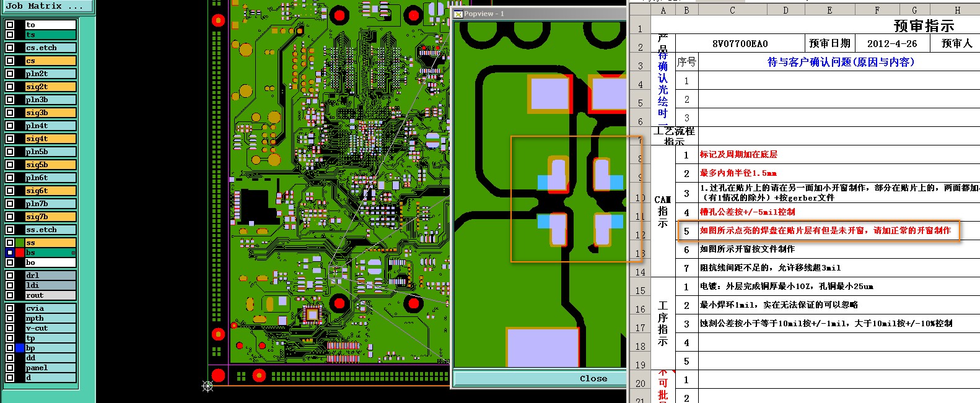The height and width of the screenshot is (403, 980).
Task: Click red color swatch of bs layer
Action: coord(20,253)
